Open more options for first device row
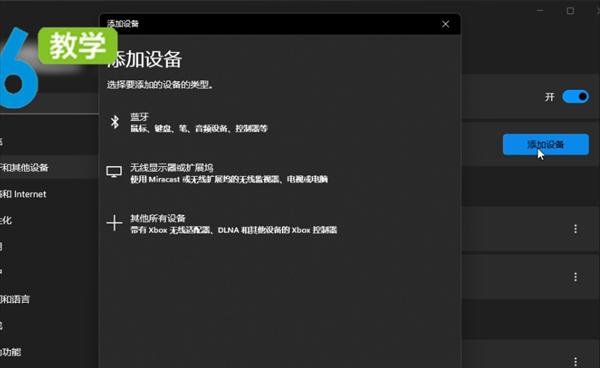 pos(576,229)
